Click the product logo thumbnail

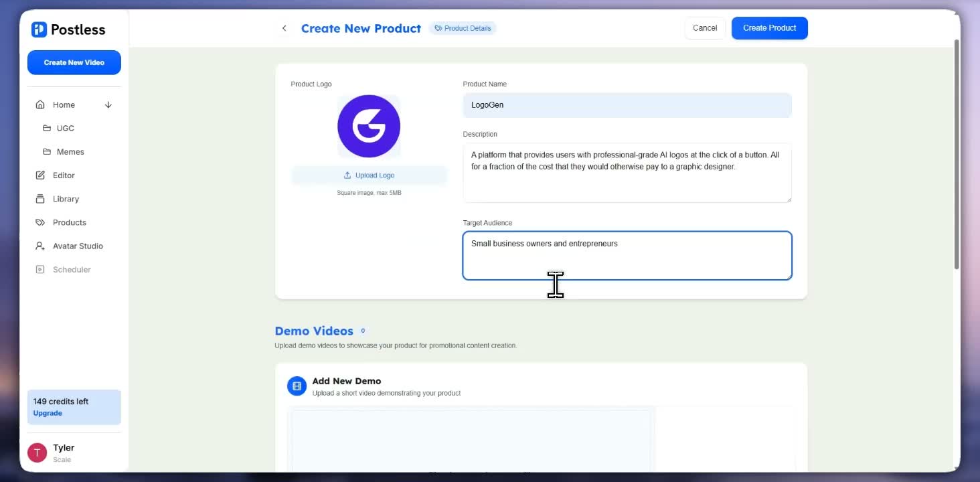(x=369, y=126)
